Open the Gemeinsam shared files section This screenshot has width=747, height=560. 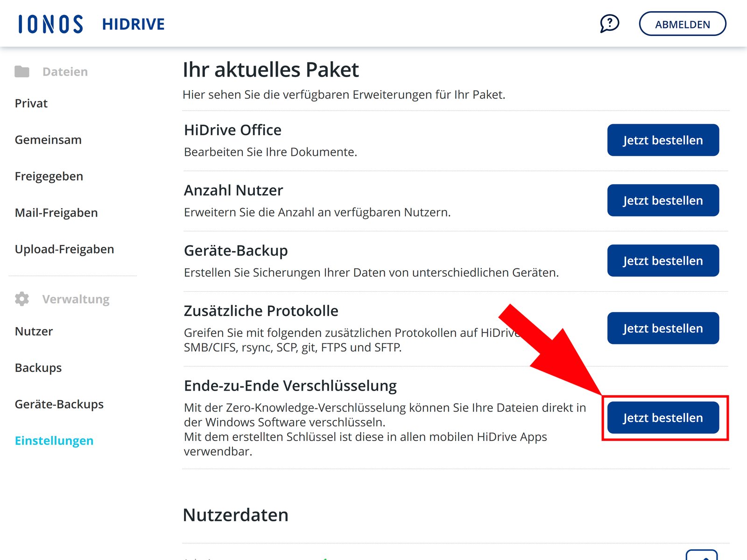pos(48,140)
